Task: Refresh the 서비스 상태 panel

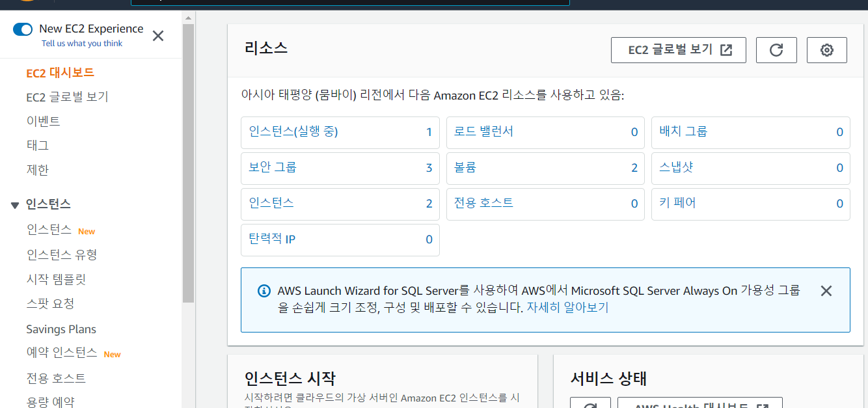Action: click(590, 403)
